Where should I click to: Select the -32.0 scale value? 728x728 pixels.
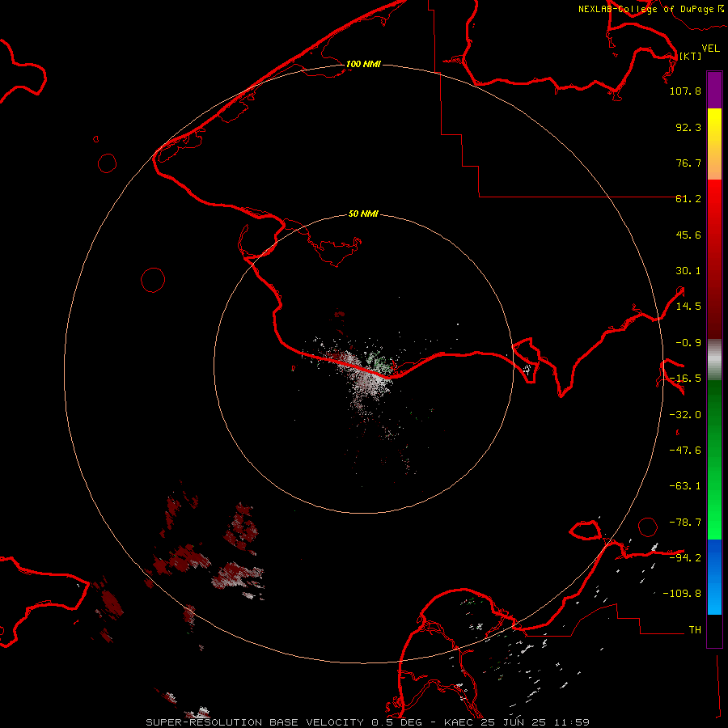click(685, 415)
